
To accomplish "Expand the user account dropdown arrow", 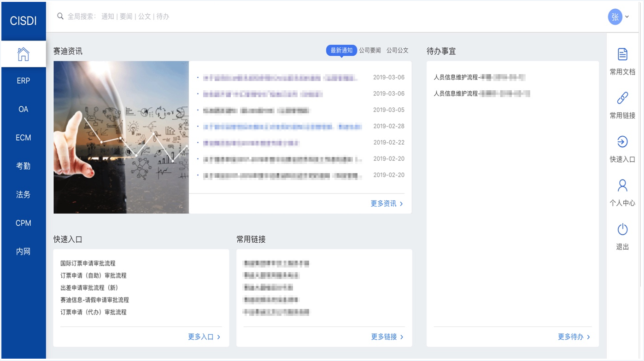I will (627, 17).
